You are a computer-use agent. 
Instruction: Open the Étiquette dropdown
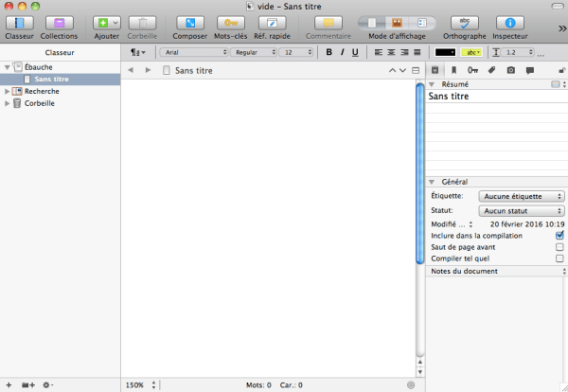[521, 196]
